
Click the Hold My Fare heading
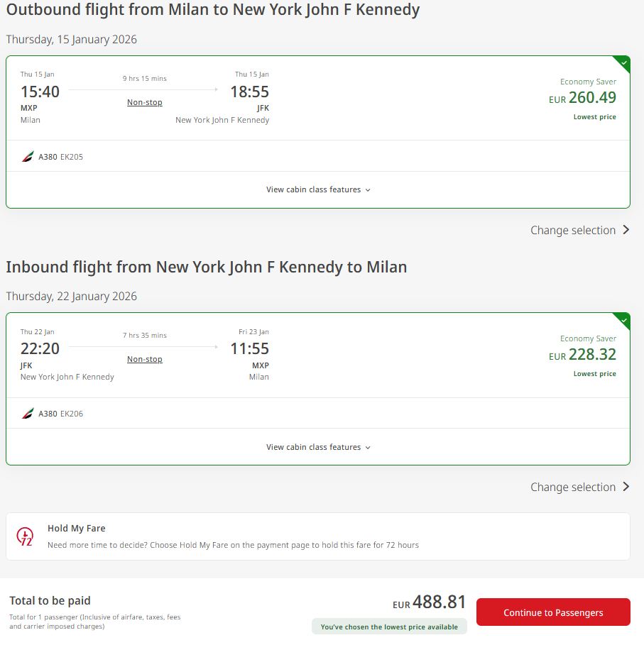77,528
